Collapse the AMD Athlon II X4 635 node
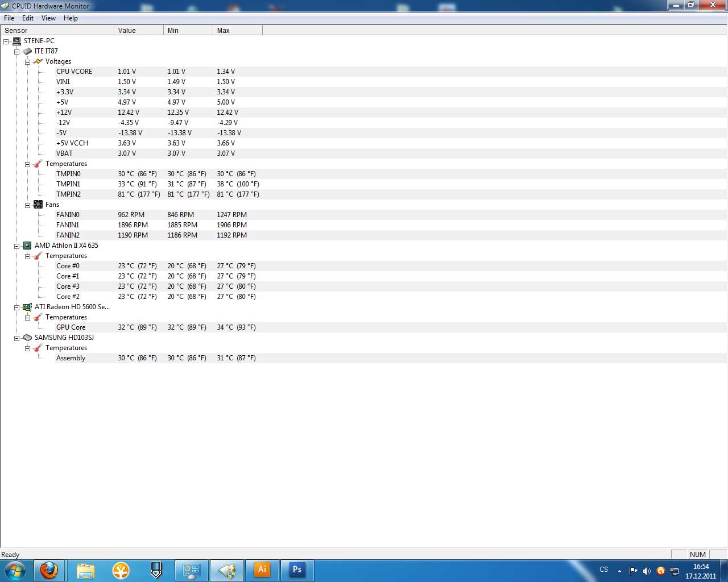The image size is (728, 582). tap(17, 246)
